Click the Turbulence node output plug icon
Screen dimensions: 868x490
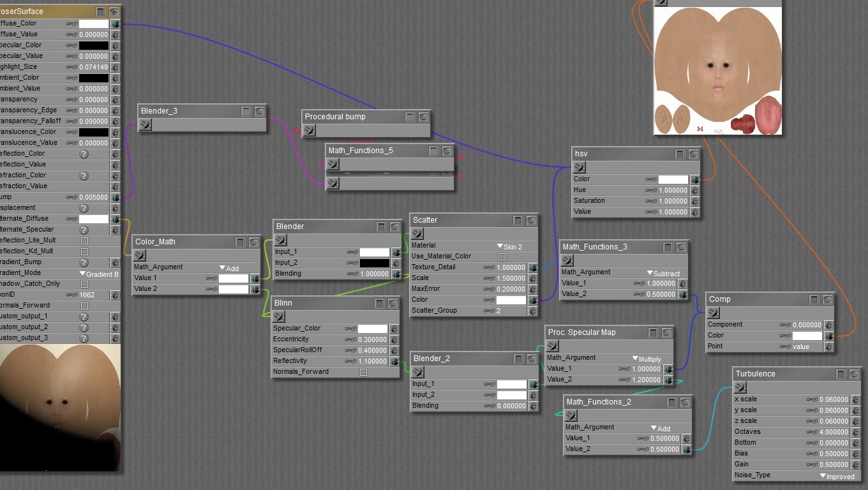click(x=740, y=387)
